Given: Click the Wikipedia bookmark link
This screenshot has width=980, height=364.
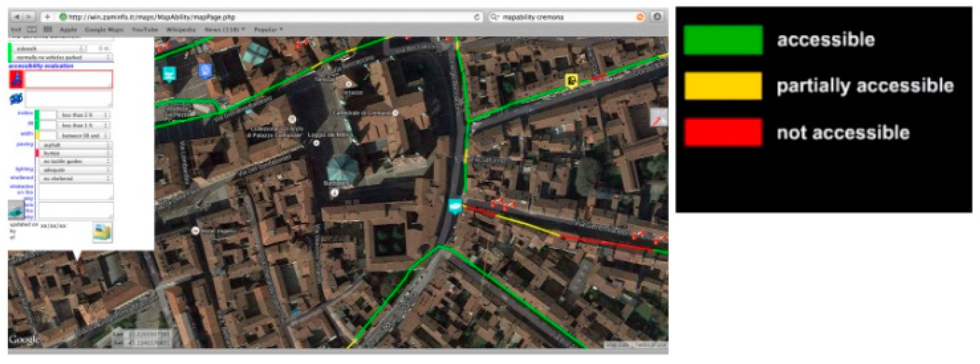Looking at the screenshot, I should pos(181,29).
